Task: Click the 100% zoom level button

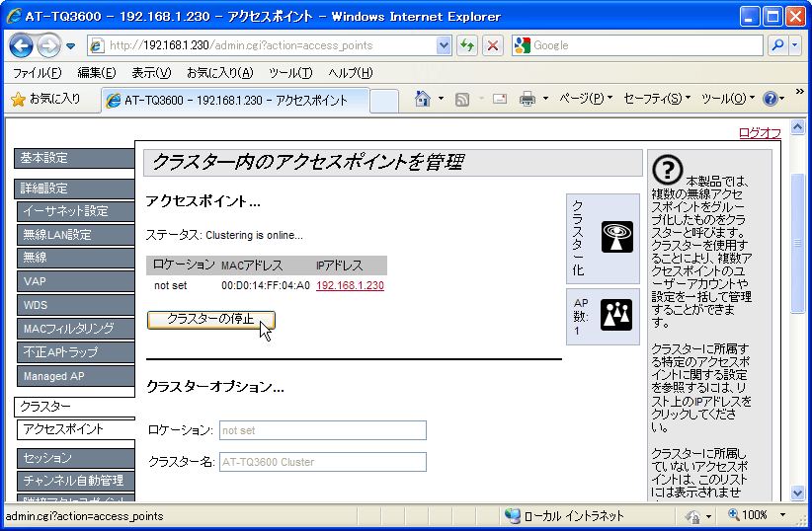Action: (748, 515)
